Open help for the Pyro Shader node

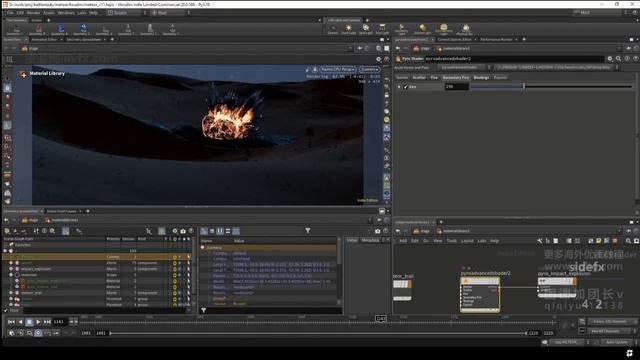pyautogui.click(x=636, y=59)
